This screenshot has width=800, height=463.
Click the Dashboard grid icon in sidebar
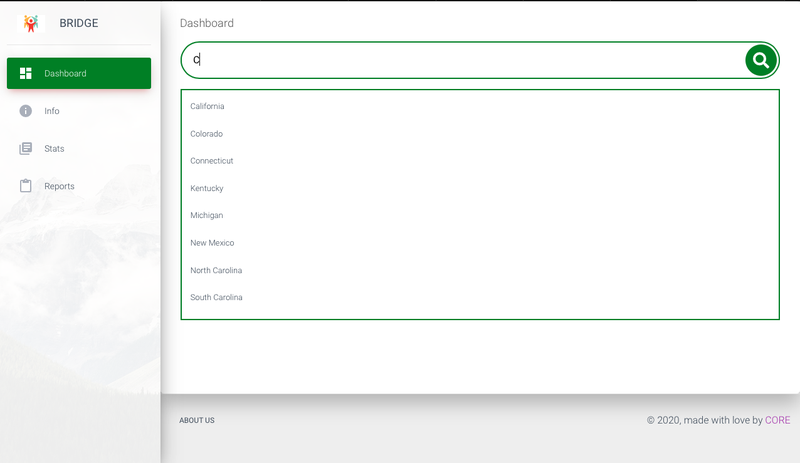[26, 73]
